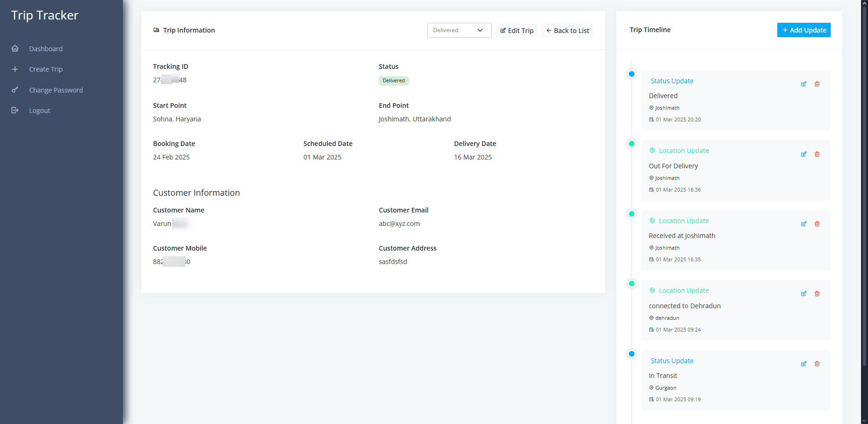
Task: Open the Delivered status dropdown
Action: (x=459, y=30)
